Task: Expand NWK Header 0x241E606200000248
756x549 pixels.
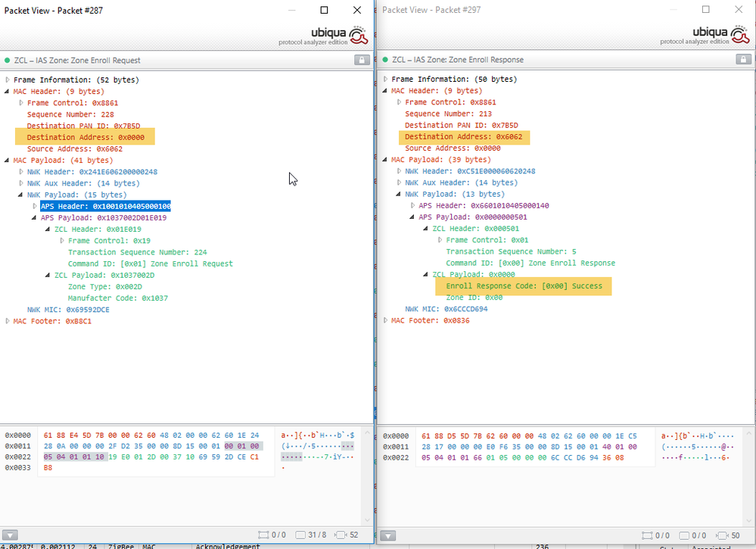Action: (x=20, y=172)
